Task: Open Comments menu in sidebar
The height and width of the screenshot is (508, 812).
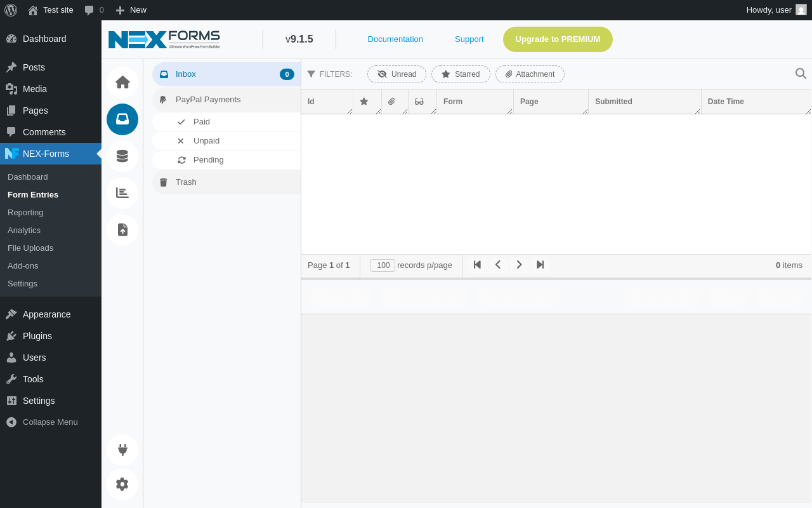Action: click(51, 132)
